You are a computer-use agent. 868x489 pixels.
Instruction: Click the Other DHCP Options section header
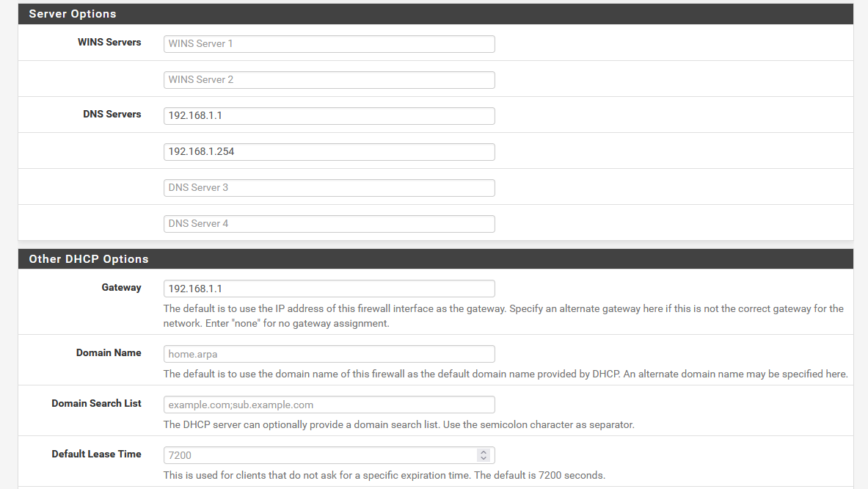(89, 259)
